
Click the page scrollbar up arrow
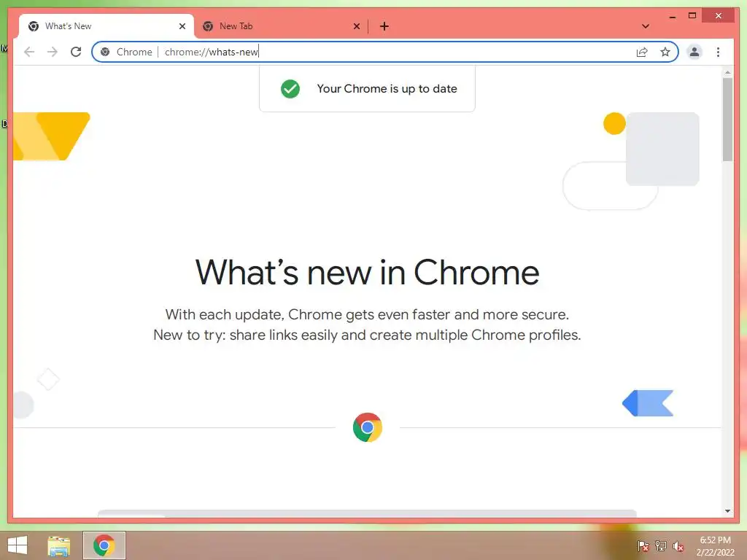click(x=727, y=72)
